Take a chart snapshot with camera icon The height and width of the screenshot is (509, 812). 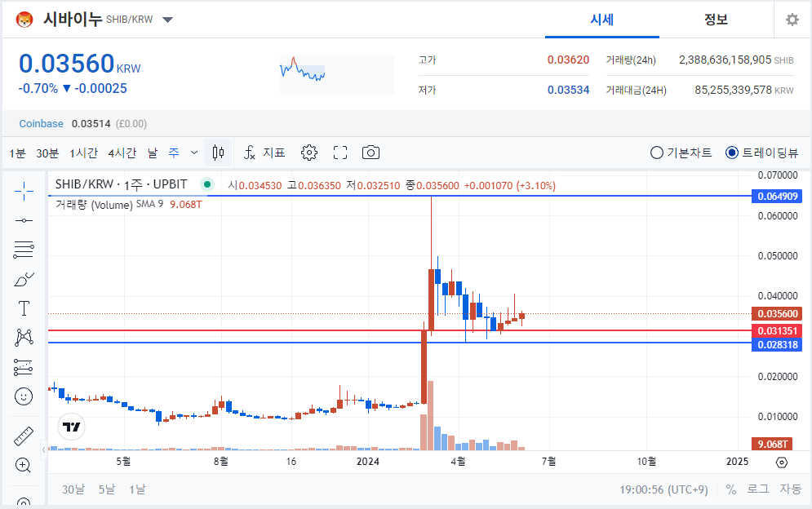tap(371, 153)
